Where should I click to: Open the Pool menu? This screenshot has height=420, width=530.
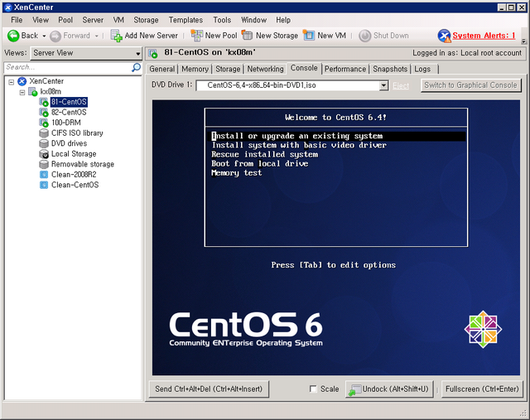coord(65,20)
